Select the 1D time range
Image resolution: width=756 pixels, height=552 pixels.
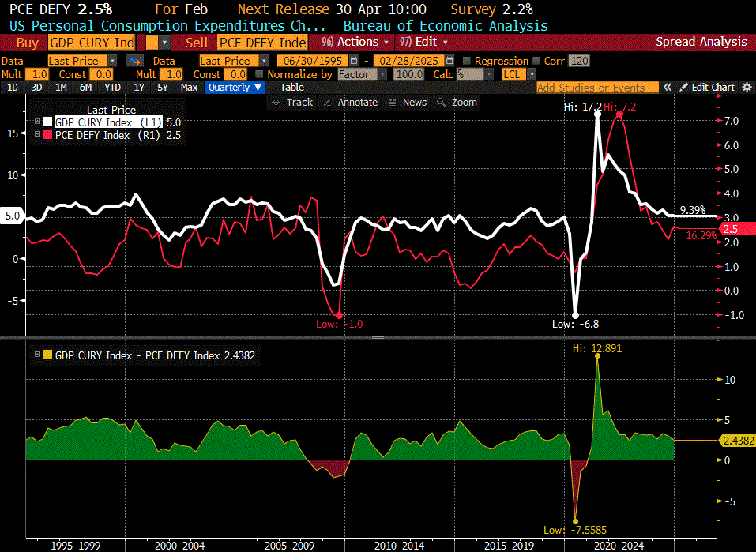(x=13, y=87)
